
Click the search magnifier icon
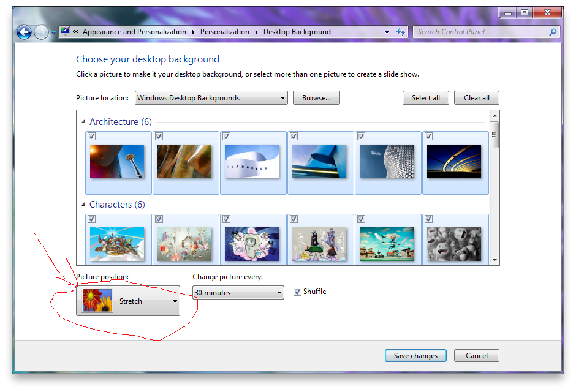[552, 32]
